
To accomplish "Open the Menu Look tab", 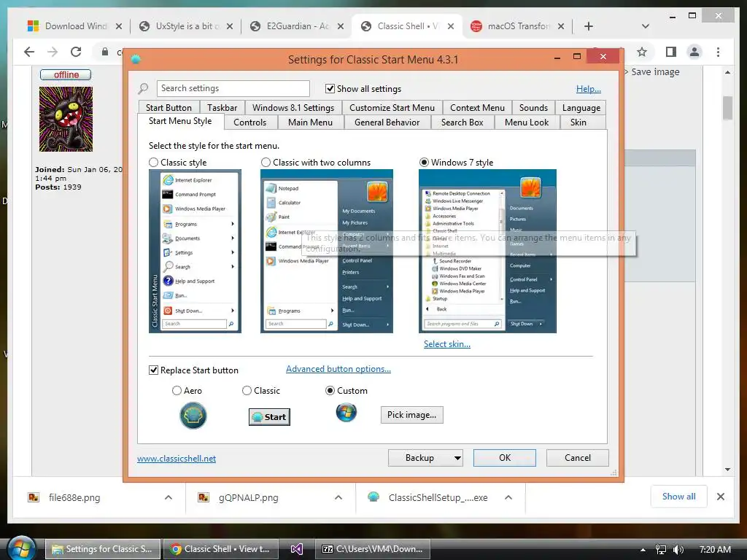I will click(x=527, y=122).
